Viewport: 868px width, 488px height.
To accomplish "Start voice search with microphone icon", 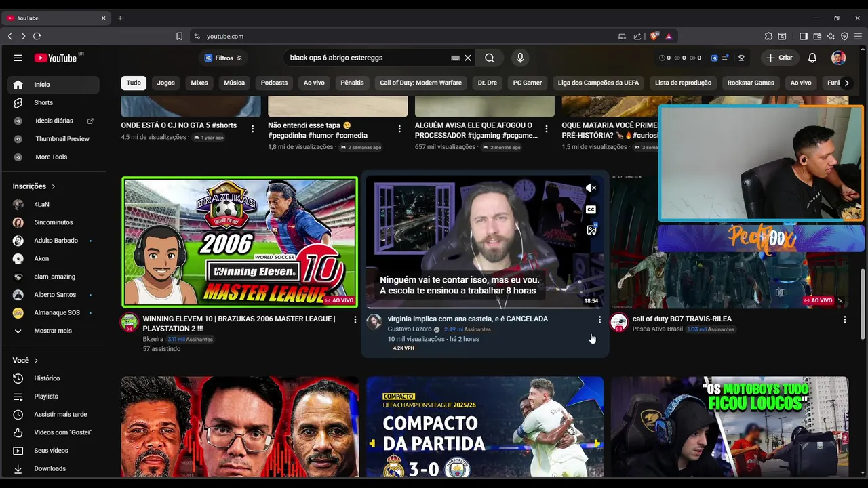I will click(520, 58).
